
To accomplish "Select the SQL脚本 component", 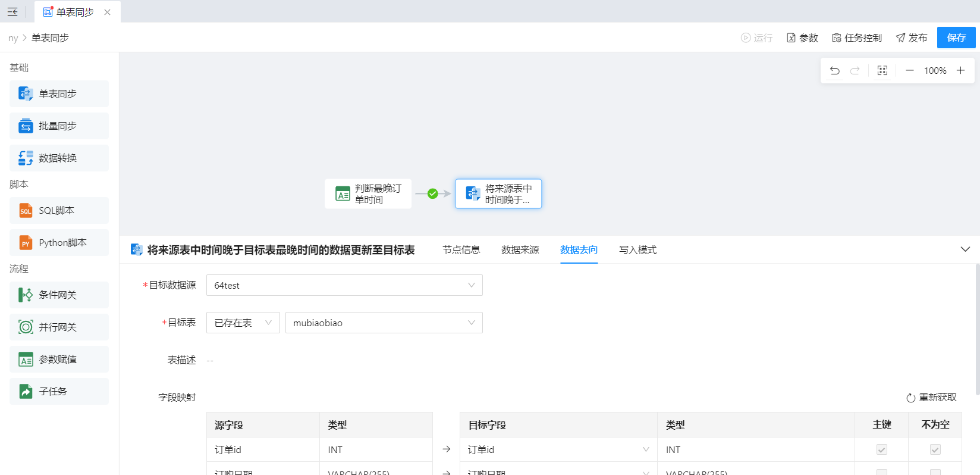I will (59, 211).
